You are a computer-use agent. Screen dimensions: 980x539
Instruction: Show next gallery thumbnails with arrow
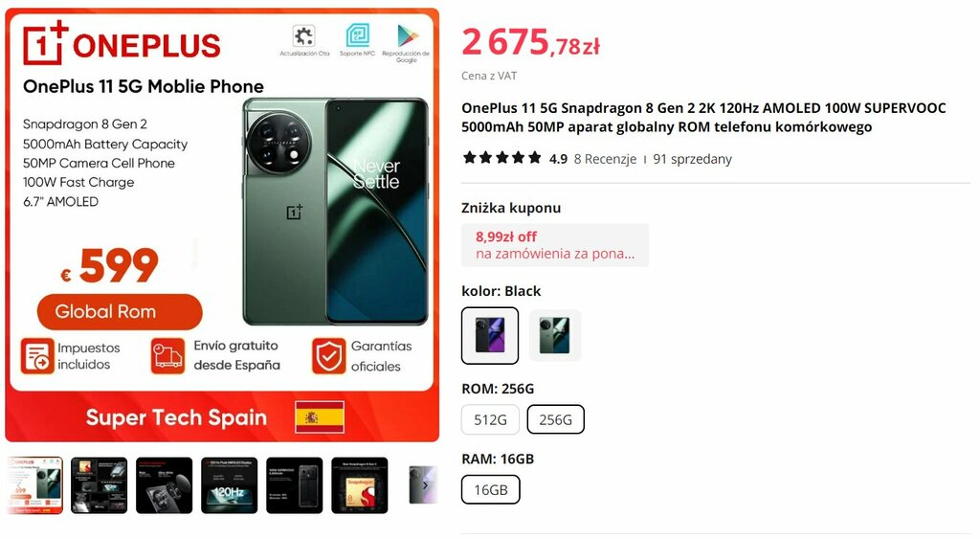coord(425,485)
